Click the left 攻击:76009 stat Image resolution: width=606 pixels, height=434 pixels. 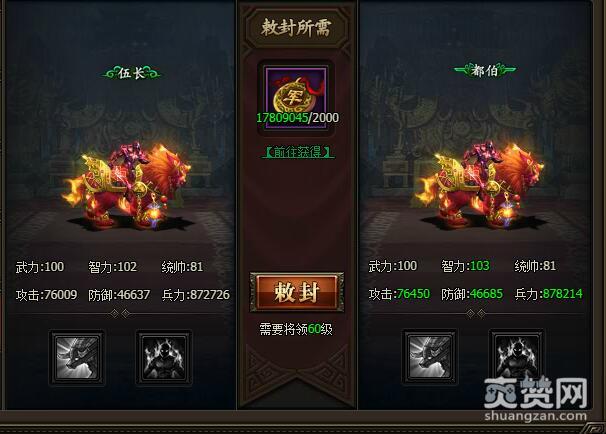point(46,295)
